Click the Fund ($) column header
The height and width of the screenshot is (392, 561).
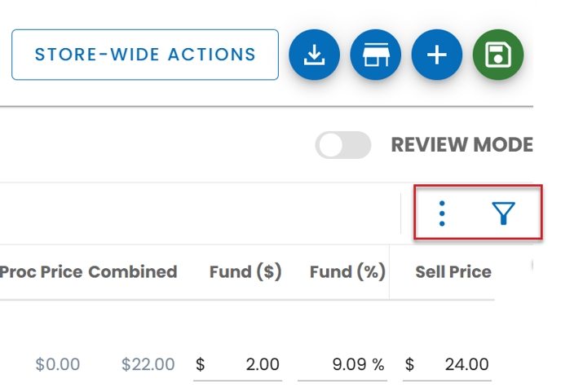click(x=245, y=272)
